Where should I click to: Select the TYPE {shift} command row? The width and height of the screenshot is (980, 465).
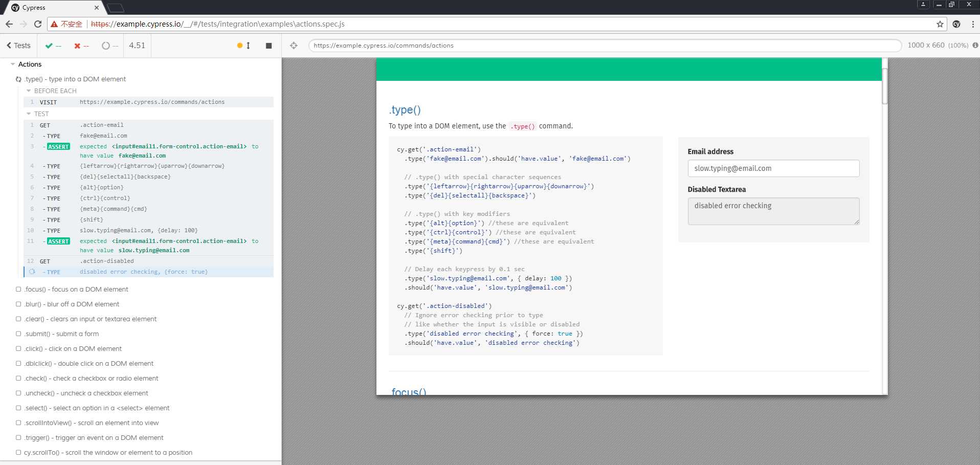pos(148,219)
